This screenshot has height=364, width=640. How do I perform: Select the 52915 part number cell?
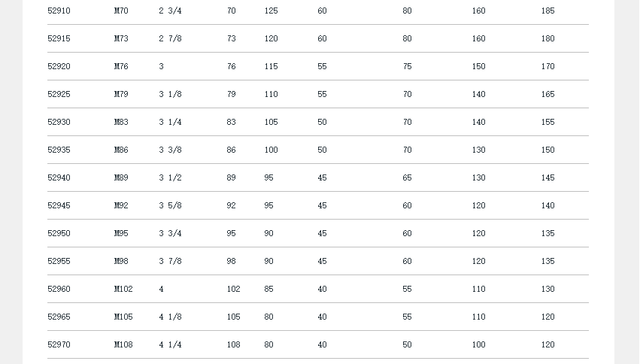pos(59,39)
